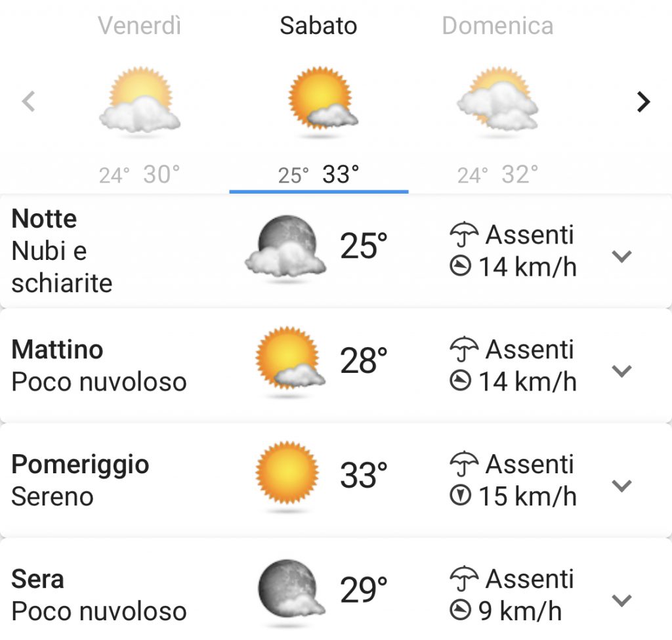672x640 pixels.
Task: Go to next days with right arrow
Action: click(x=643, y=102)
